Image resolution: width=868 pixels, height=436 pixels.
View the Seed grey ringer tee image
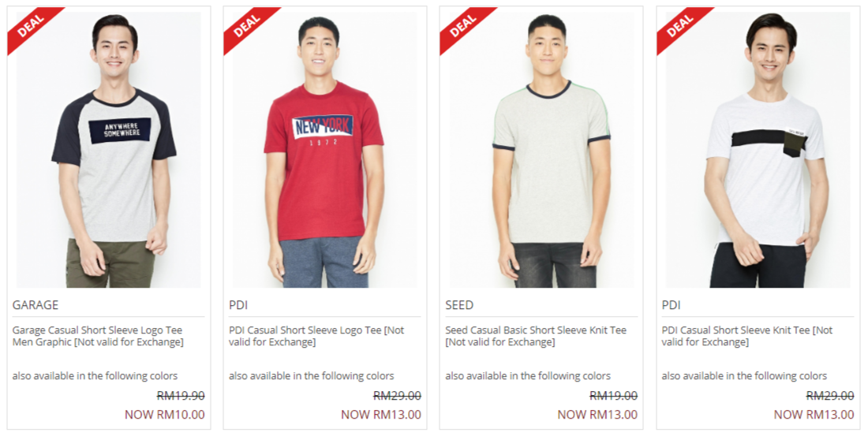click(541, 149)
